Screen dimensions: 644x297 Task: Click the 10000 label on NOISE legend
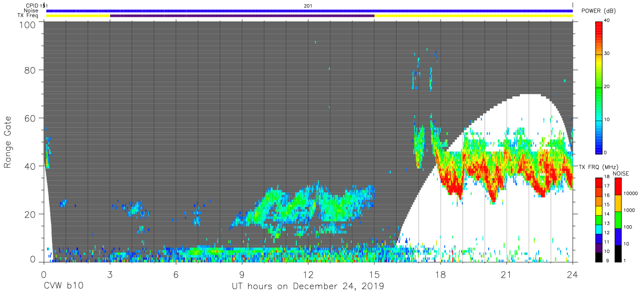[631, 193]
